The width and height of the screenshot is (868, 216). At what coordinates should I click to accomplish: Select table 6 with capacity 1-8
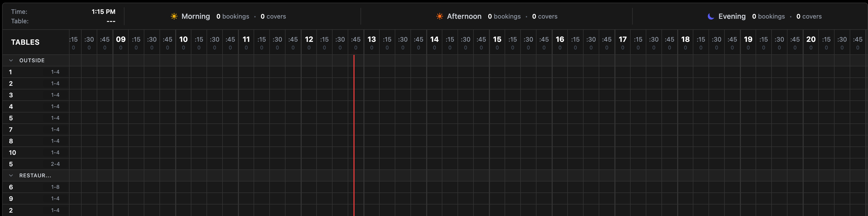[x=11, y=187]
